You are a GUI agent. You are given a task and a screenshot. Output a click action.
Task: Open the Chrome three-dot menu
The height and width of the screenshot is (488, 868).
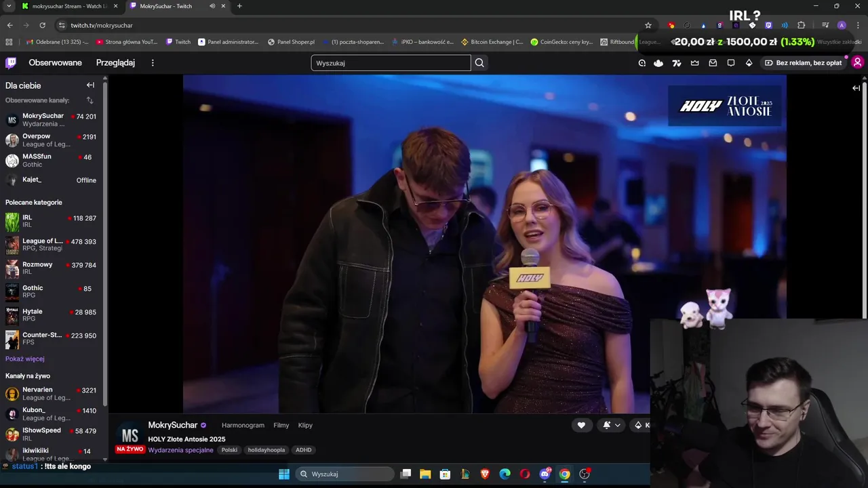[858, 25]
